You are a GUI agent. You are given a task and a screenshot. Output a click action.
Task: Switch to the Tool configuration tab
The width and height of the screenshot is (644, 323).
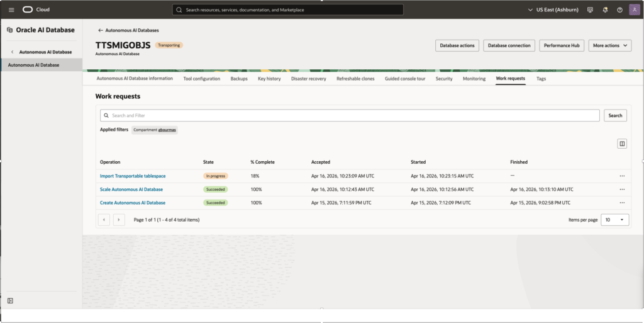point(202,79)
